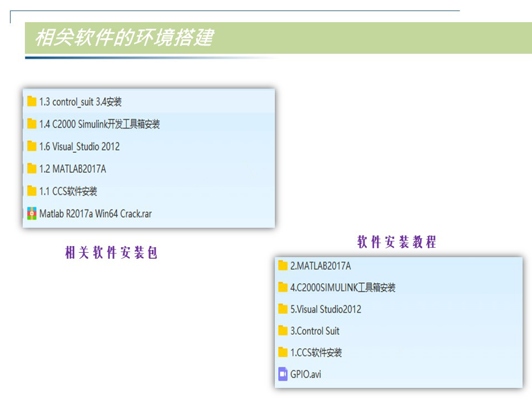Click the folder name "1.2 MATLAB2017A"
The image size is (532, 399).
[73, 168]
